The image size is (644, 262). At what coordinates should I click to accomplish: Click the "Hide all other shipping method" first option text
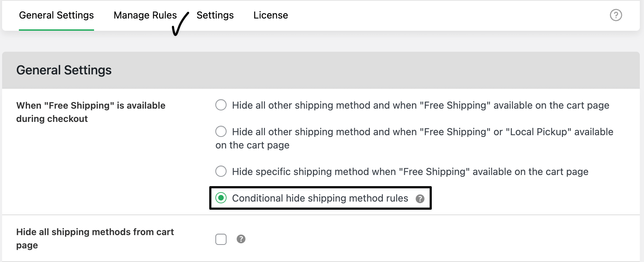[421, 105]
